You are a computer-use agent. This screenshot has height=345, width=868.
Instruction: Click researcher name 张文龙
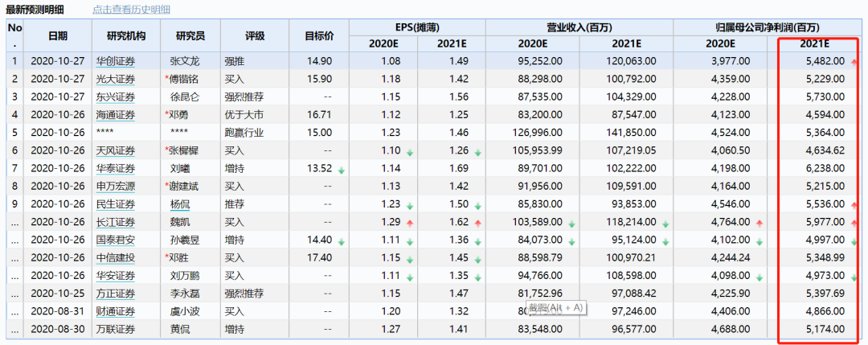[x=185, y=61]
